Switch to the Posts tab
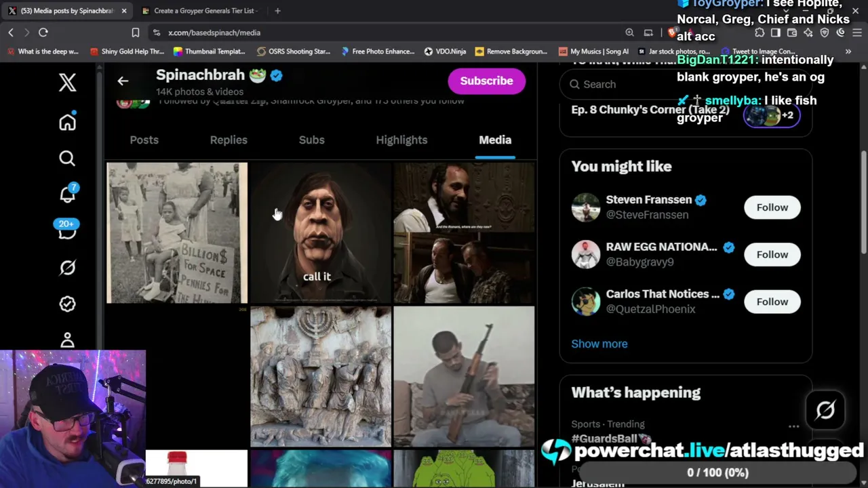Screen dimensions: 868x488 tap(144, 140)
